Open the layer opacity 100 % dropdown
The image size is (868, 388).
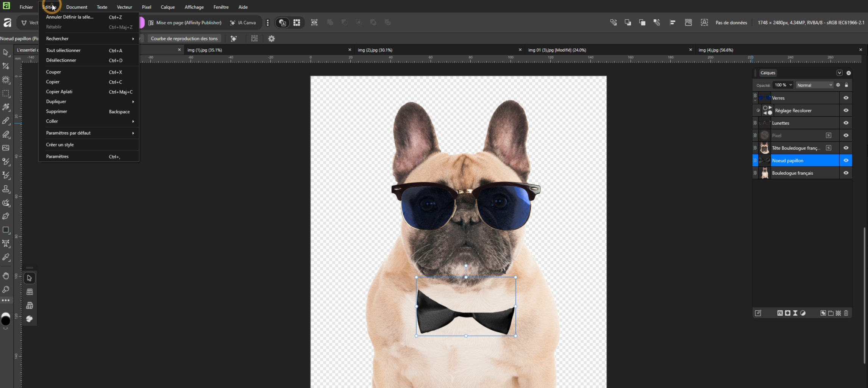point(783,85)
